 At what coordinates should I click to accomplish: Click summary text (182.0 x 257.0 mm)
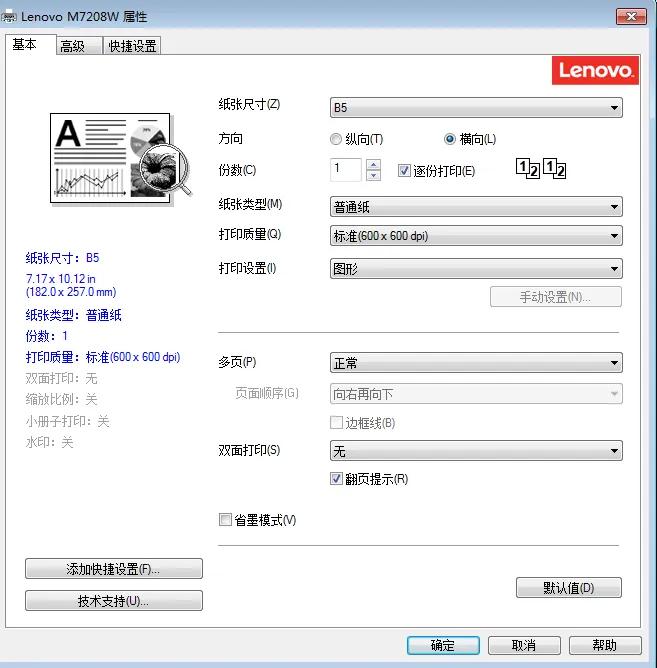coord(71,292)
